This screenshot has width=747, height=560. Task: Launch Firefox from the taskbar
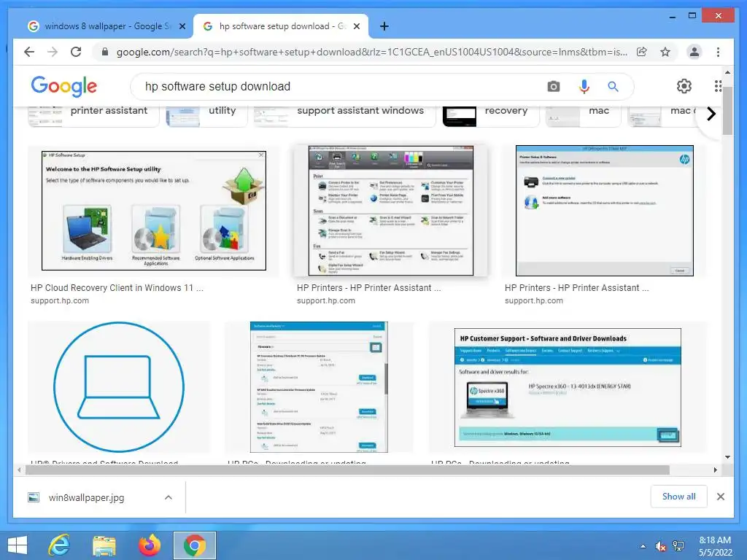click(149, 545)
